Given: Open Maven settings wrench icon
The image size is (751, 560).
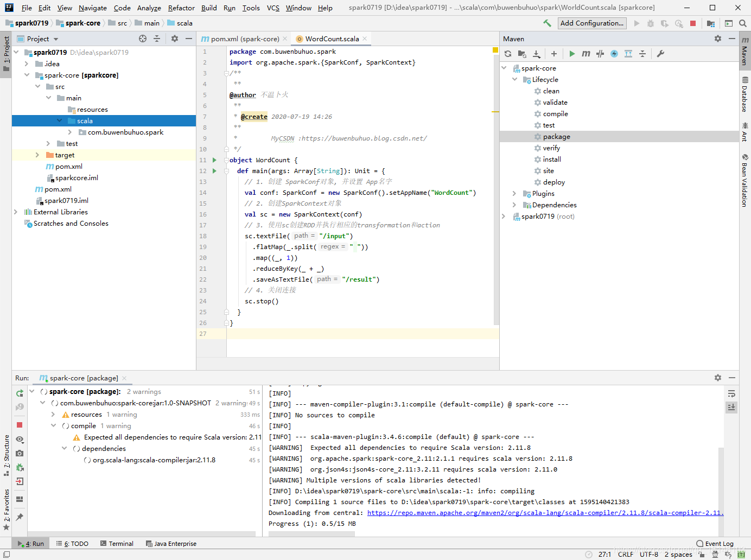Looking at the screenshot, I should (x=660, y=54).
